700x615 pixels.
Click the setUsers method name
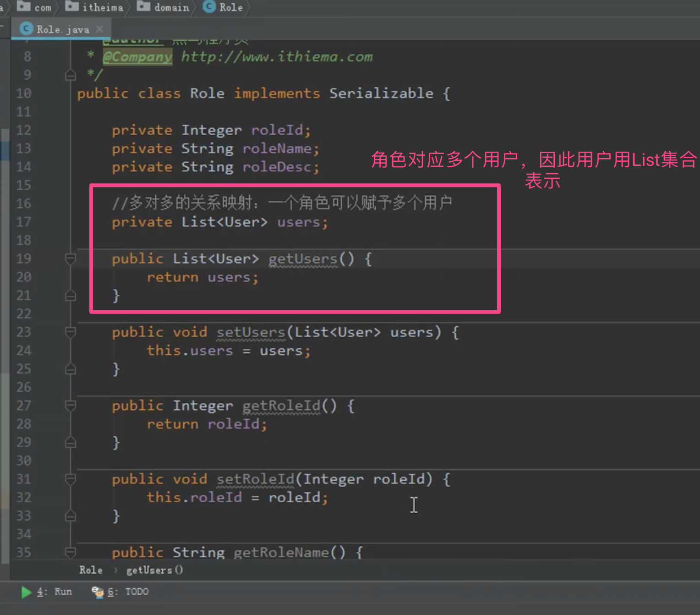pyautogui.click(x=251, y=332)
